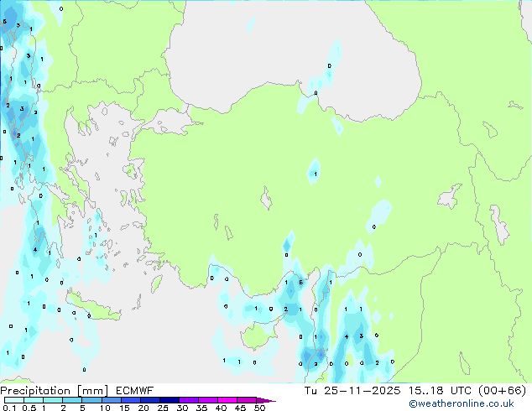Click the '(00+66)' forecast offset text

point(502,391)
